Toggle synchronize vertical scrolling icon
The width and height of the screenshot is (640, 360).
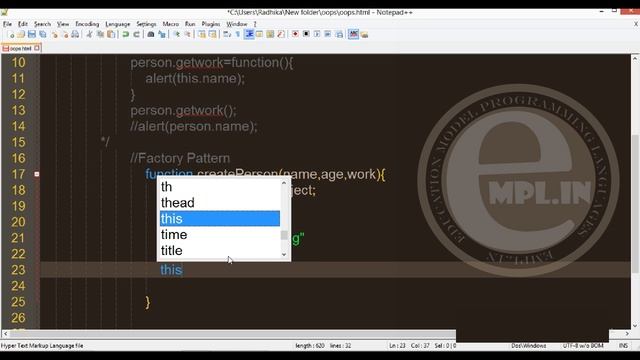pos(202,35)
